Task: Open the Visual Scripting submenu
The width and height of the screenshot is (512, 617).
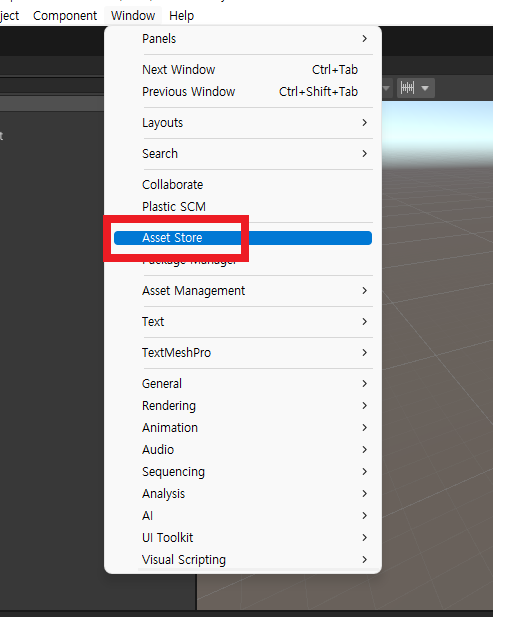Action: 243,560
